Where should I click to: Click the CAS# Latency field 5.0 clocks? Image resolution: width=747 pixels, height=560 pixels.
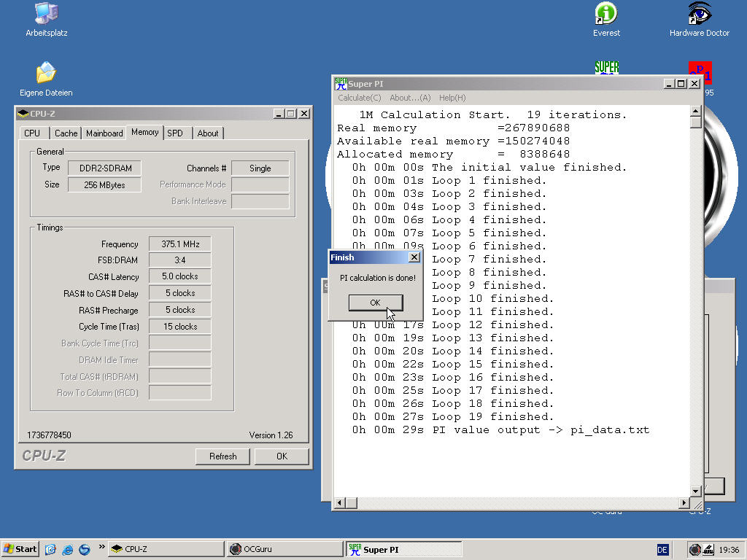coord(180,276)
